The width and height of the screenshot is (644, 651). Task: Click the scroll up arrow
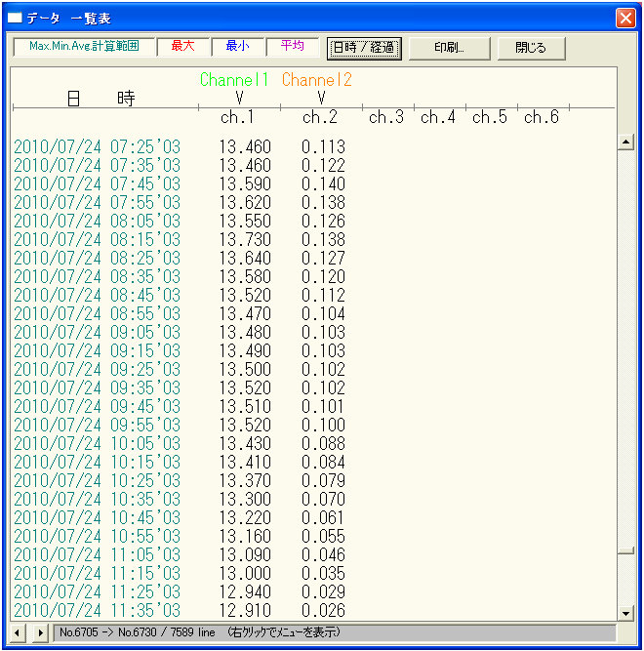[x=625, y=142]
